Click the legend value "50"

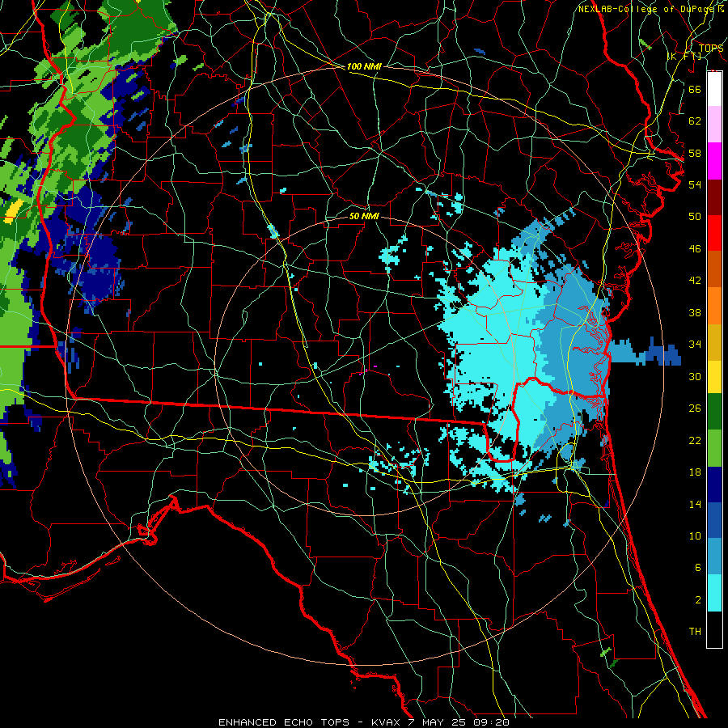(x=695, y=217)
